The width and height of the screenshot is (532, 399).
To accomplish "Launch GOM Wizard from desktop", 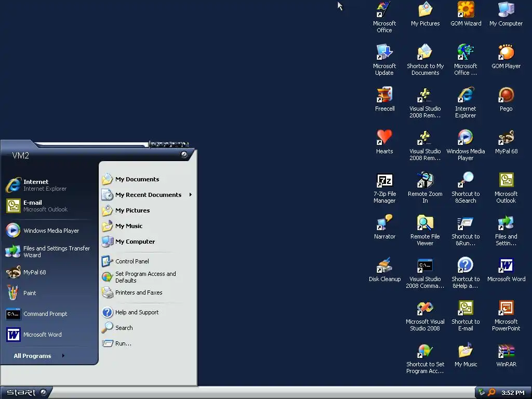I will pos(465,14).
